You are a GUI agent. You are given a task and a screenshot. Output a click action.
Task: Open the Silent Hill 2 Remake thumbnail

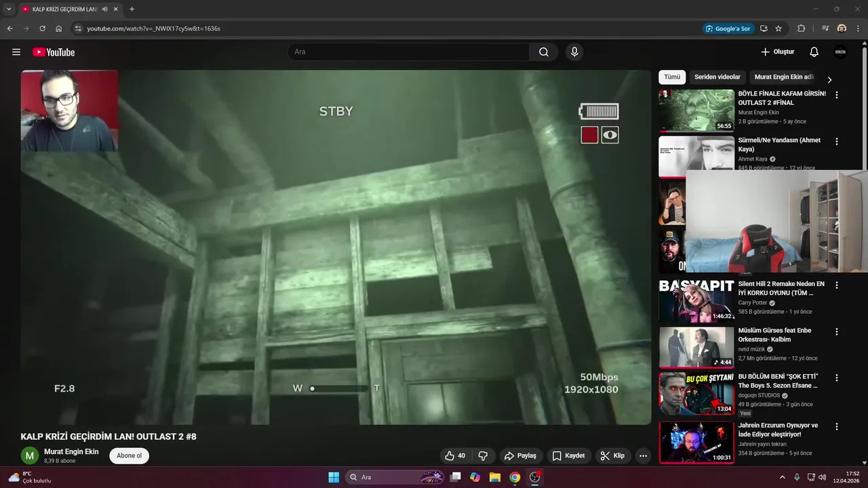point(696,301)
